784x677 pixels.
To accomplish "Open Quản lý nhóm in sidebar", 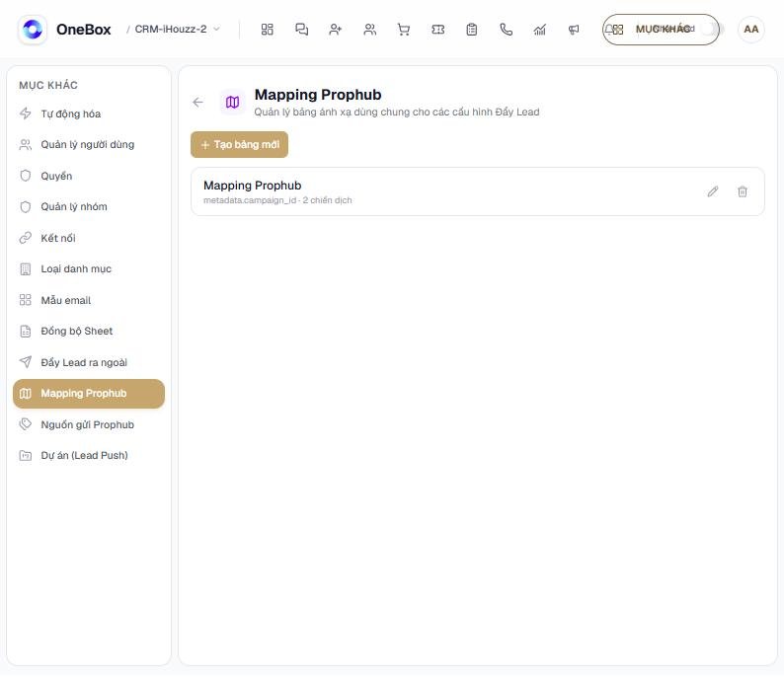I will pos(89,207).
